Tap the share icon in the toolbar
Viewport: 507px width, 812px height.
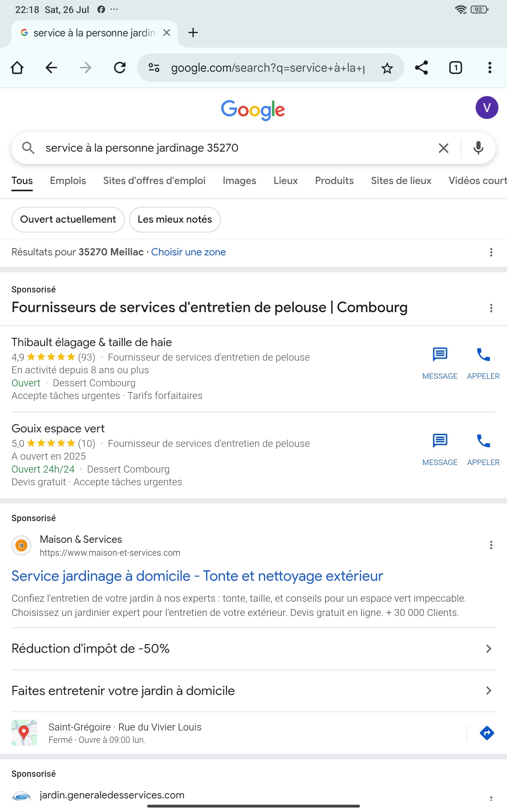(421, 68)
